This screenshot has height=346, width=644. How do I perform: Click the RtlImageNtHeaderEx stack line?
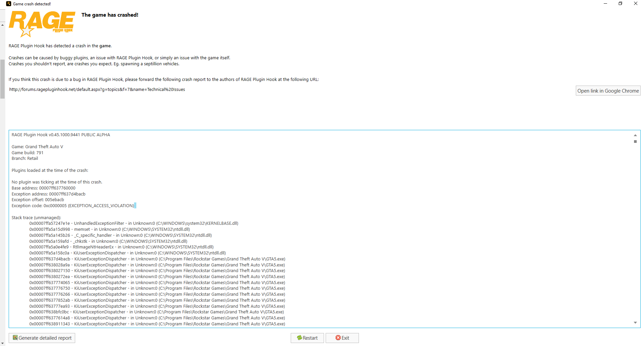click(x=121, y=247)
